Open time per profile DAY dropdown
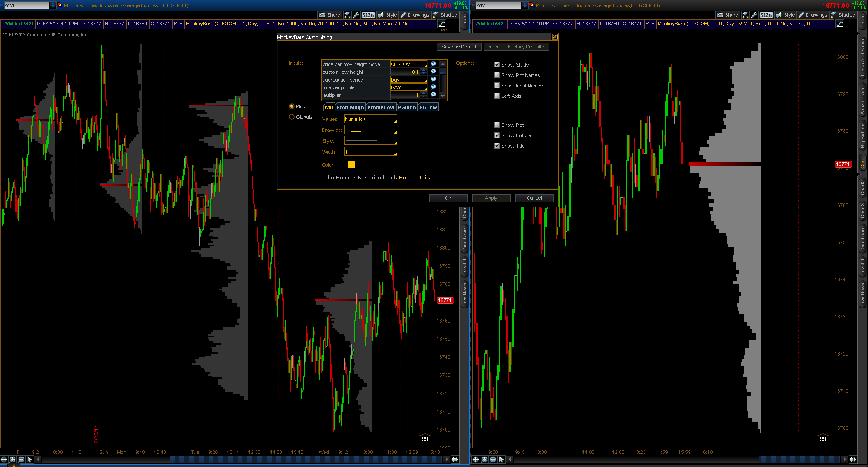The height and width of the screenshot is (467, 868). pyautogui.click(x=409, y=87)
